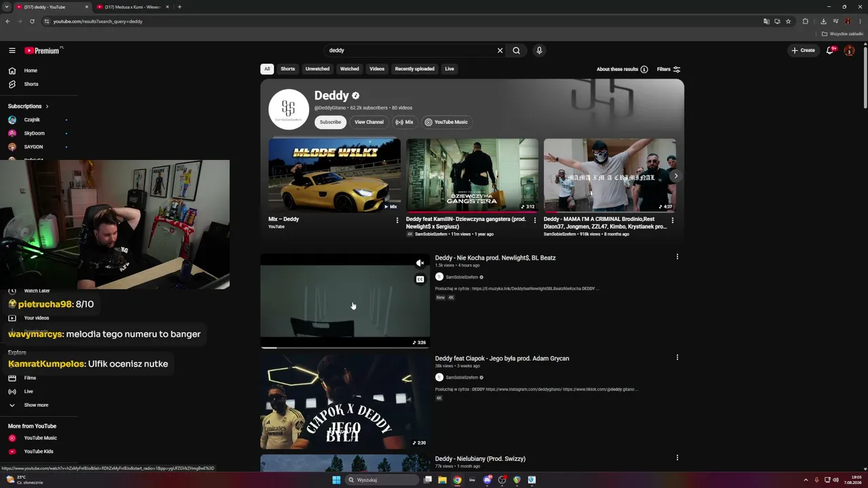The image size is (868, 488).
Task: Start voice search with the microphone
Action: 539,50
